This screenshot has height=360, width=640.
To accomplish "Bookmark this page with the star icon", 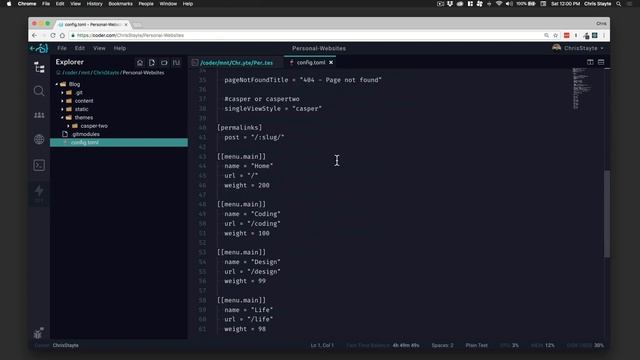I will click(x=555, y=36).
